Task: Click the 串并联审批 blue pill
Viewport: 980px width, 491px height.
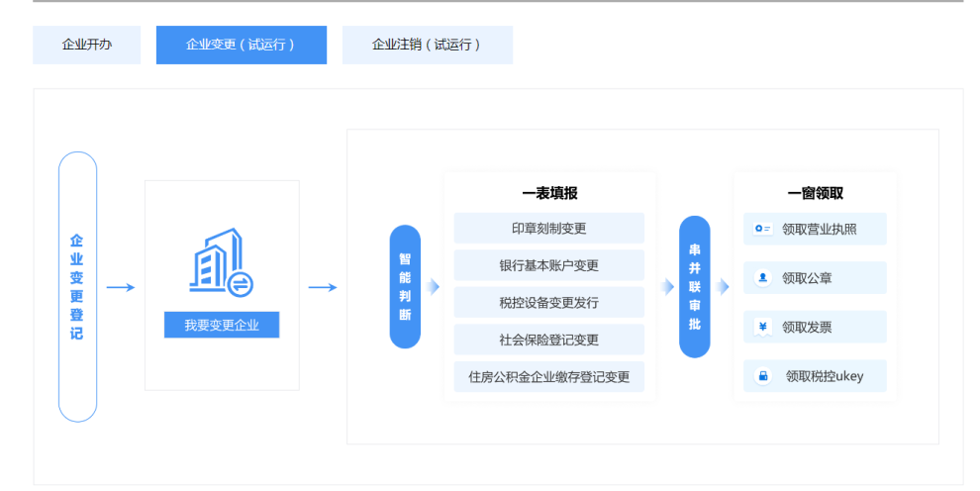Action: (694, 287)
